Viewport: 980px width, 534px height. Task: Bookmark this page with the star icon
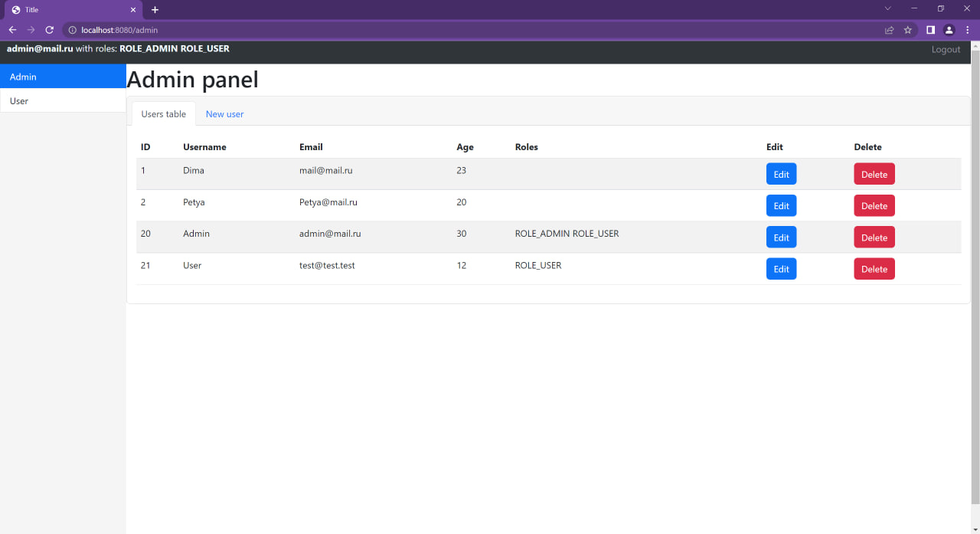[908, 30]
